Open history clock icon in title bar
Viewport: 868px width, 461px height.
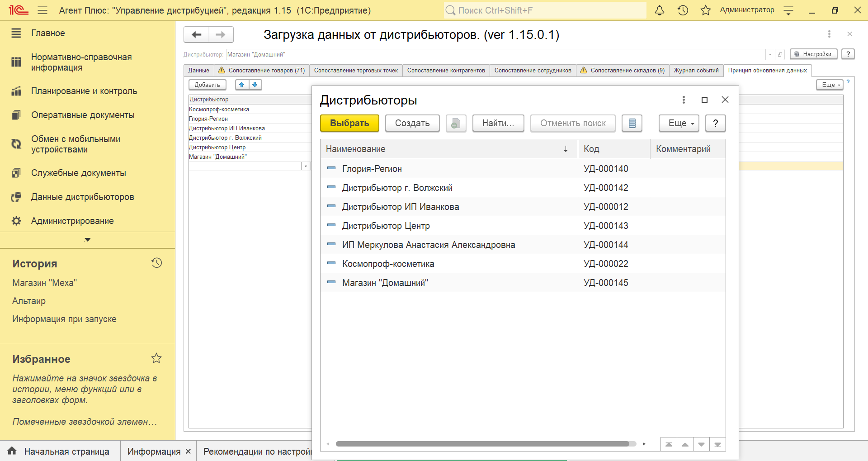(683, 10)
